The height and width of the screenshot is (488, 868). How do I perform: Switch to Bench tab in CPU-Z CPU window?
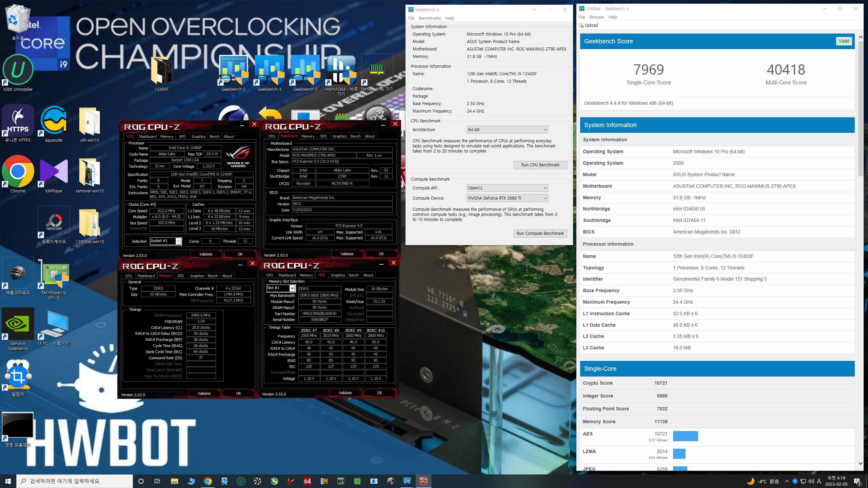coord(214,137)
